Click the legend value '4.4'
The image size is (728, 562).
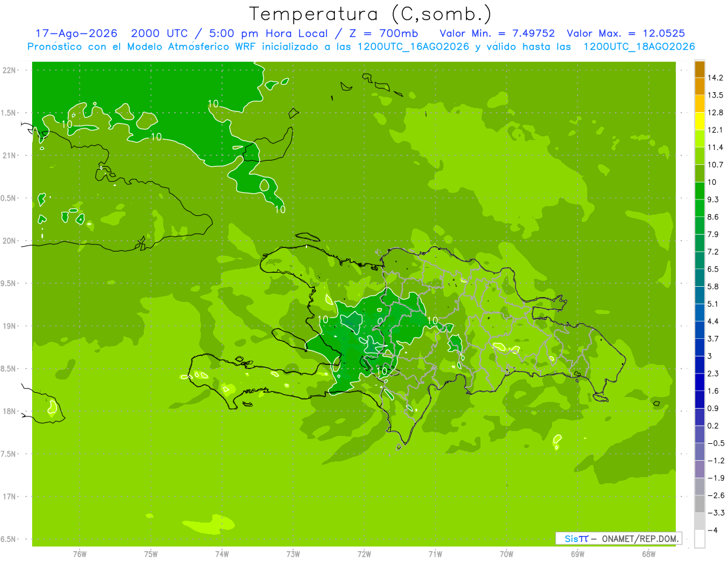(713, 321)
